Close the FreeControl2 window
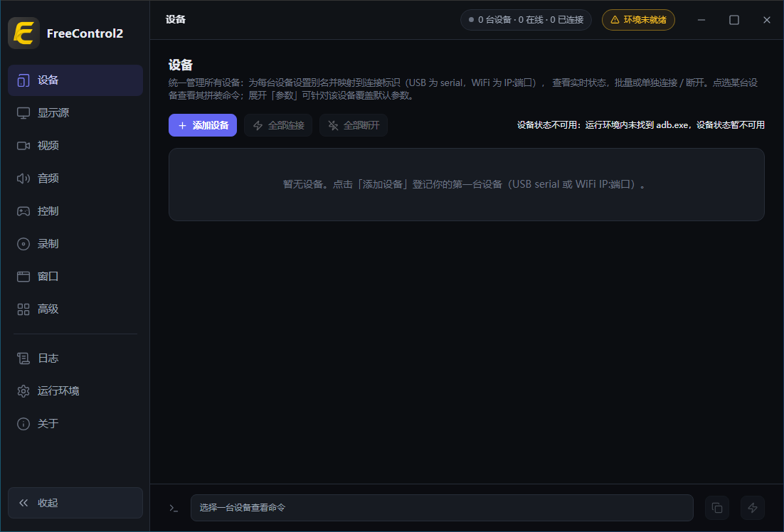The width and height of the screenshot is (784, 532). tap(767, 20)
